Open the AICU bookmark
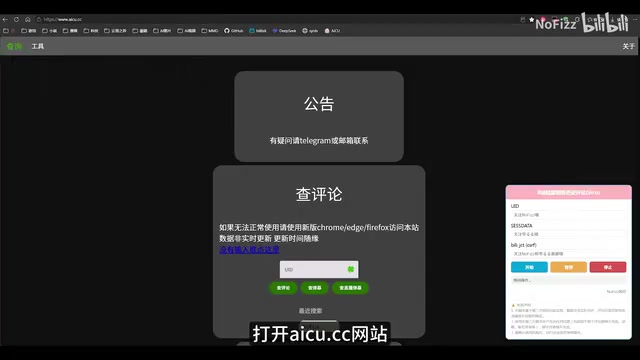Screen dimensions: 640x360 332,31
